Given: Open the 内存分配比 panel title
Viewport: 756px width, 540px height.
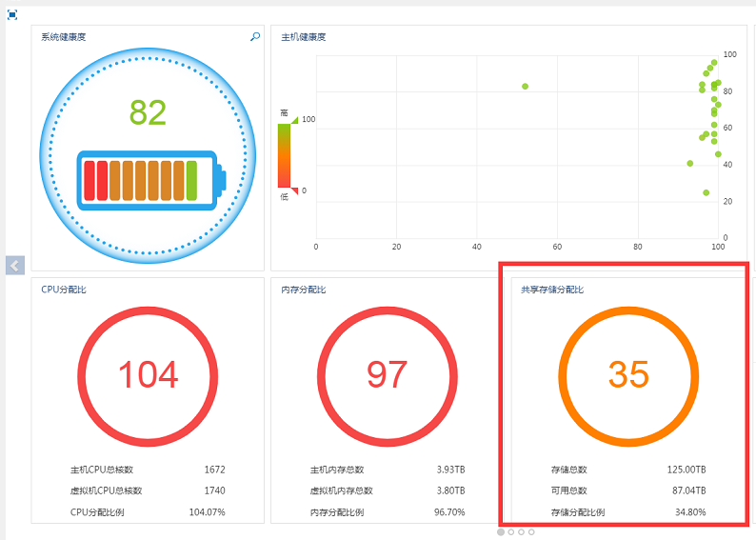Looking at the screenshot, I should (x=304, y=290).
